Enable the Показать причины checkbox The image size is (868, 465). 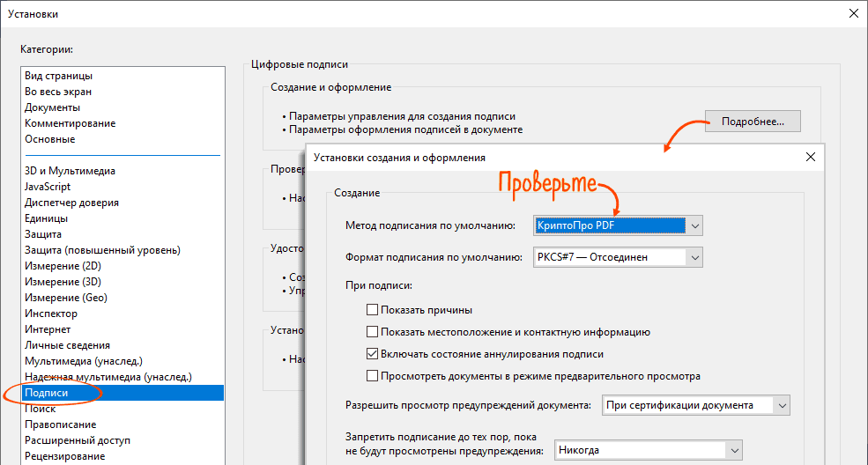[x=373, y=310]
